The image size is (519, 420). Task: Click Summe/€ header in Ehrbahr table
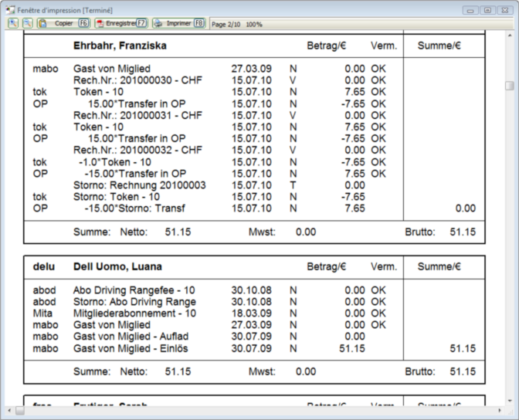pyautogui.click(x=439, y=46)
